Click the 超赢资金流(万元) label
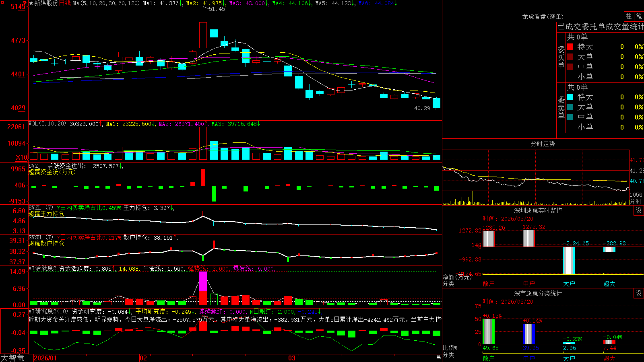This screenshot has height=362, width=644. 52,172
